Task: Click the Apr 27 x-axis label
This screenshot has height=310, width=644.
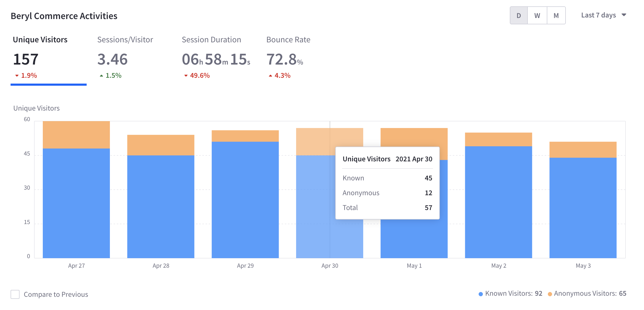Action: click(x=76, y=266)
